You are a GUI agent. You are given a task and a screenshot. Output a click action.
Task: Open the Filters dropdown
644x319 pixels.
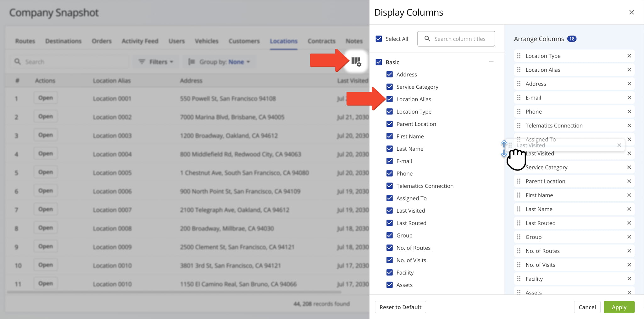click(156, 62)
